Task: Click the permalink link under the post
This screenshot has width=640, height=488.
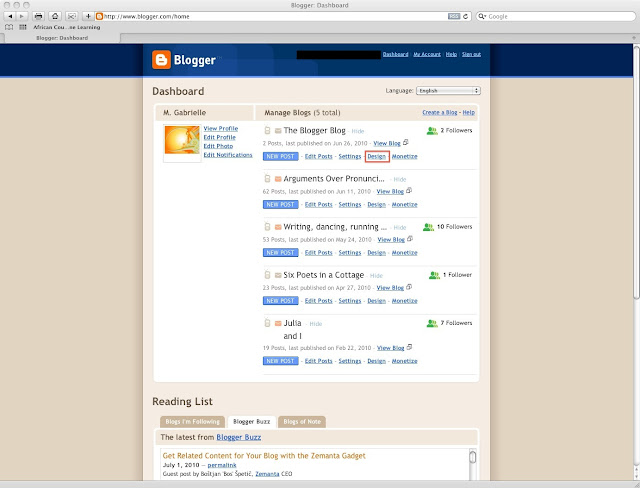Action: pyautogui.click(x=222, y=465)
